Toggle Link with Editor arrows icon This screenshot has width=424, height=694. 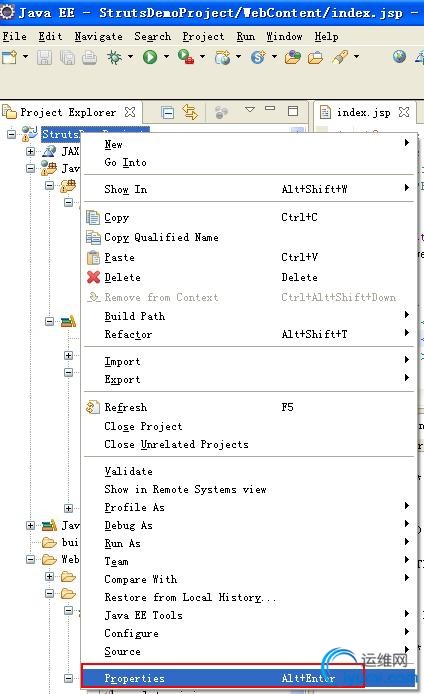click(190, 112)
